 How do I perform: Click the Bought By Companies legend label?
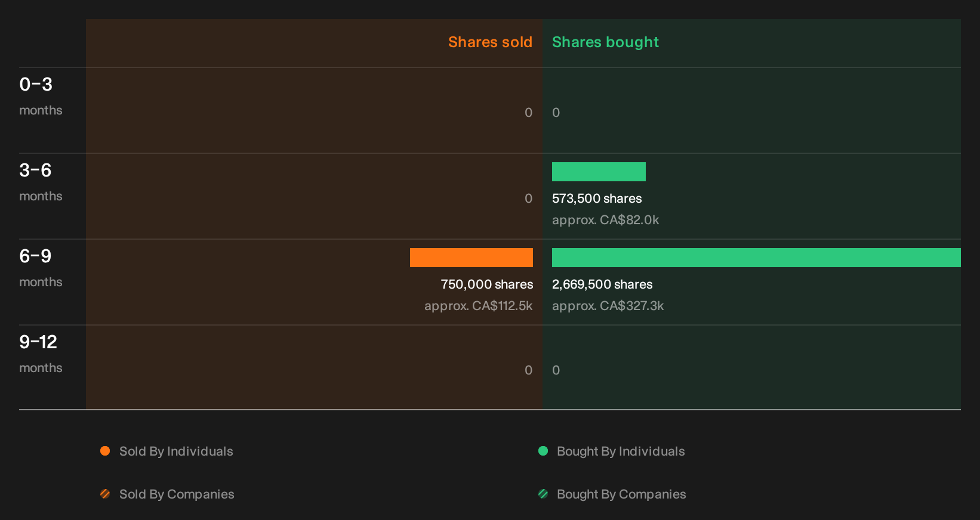coord(621,494)
